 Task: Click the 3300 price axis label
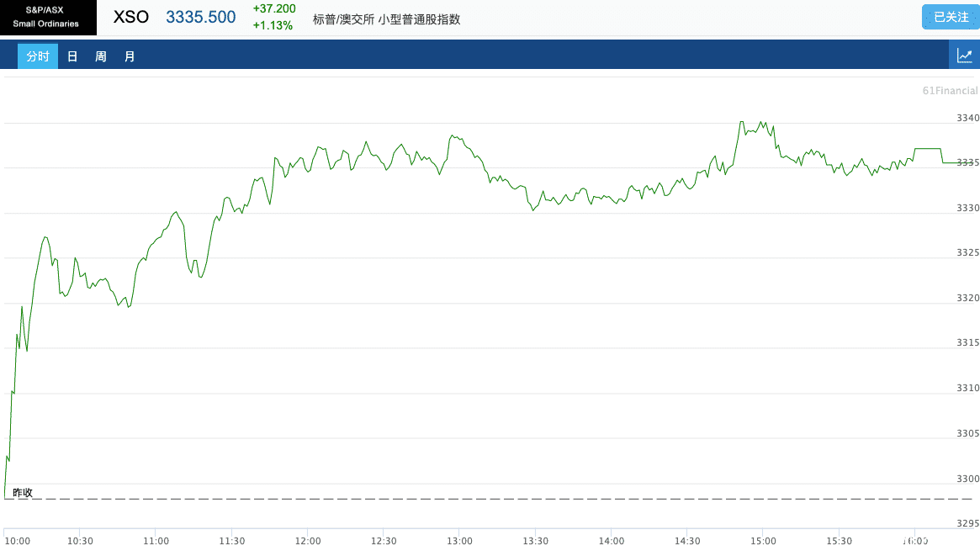pyautogui.click(x=967, y=479)
